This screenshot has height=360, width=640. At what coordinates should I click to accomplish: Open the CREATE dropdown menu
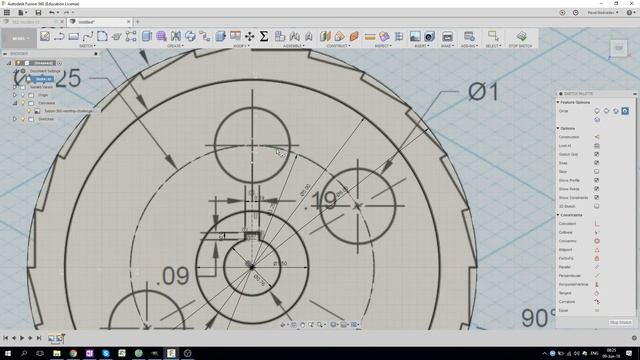176,46
